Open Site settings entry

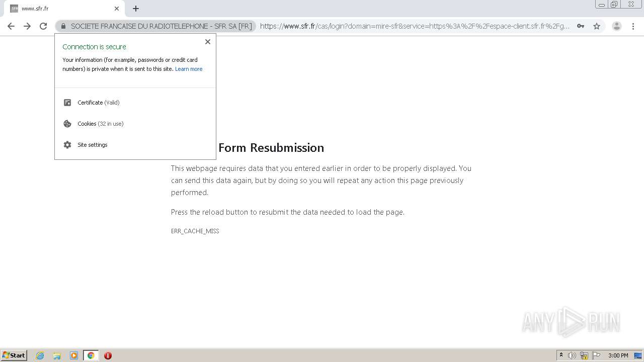(x=135, y=145)
